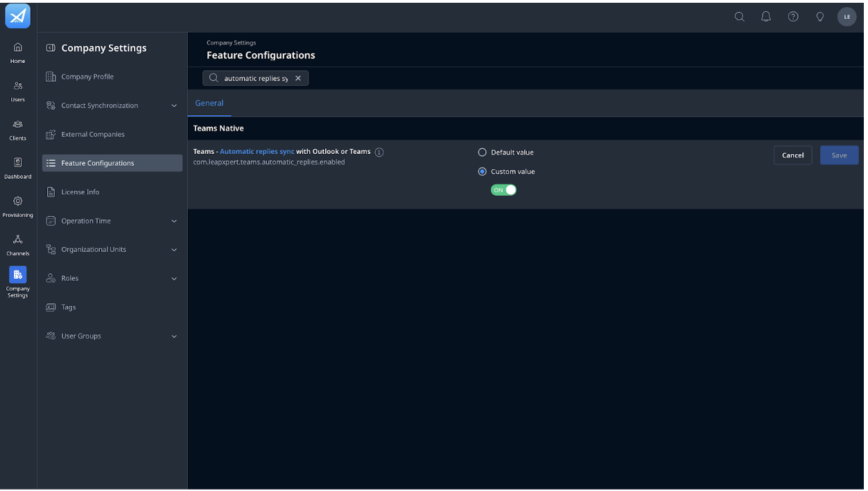Viewport: 868px width, 491px height.
Task: Click the User Groups icon
Action: [x=51, y=336]
